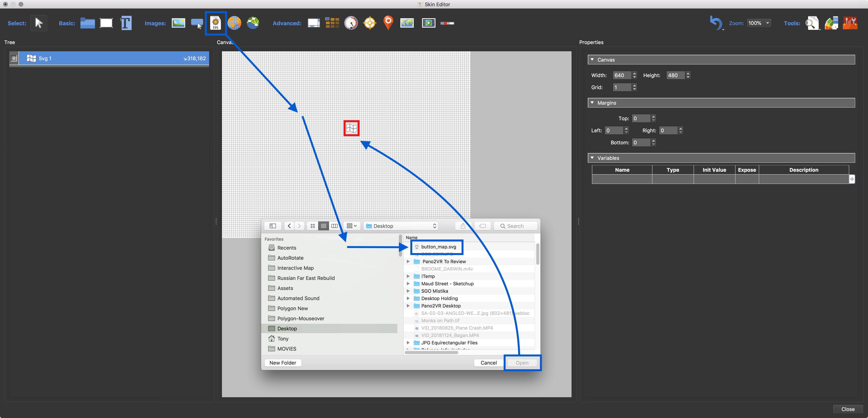
Task: Select the map SVG element on canvas
Action: (x=351, y=128)
